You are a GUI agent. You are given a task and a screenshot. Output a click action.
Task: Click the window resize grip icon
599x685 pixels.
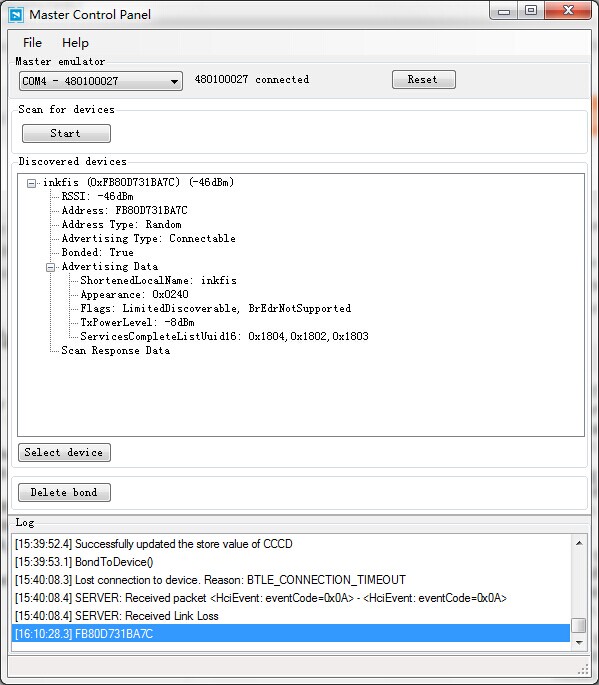584,669
